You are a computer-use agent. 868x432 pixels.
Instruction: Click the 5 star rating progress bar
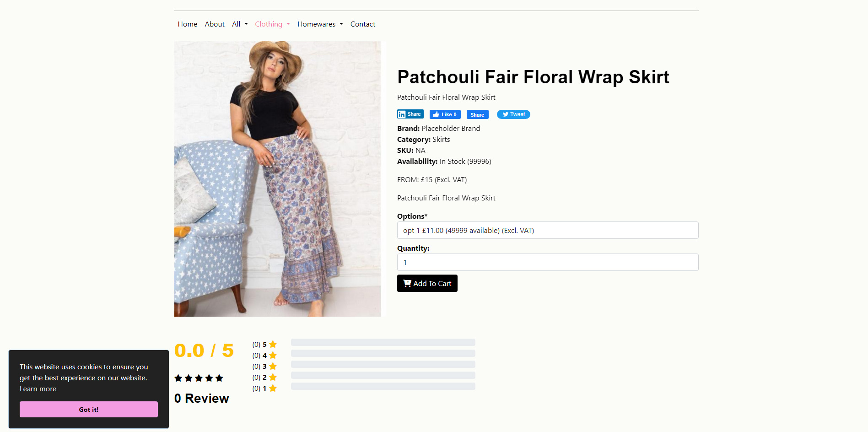pos(383,342)
